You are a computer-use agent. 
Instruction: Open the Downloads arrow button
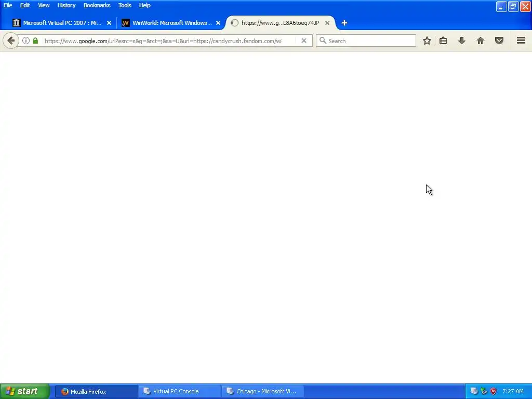click(461, 41)
